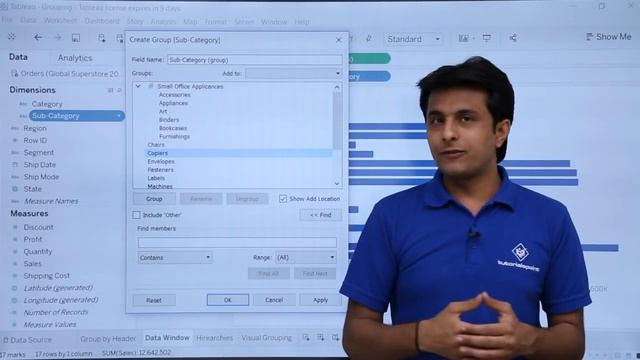Open the Show/Hide Cards dropdown arrow

coord(473,39)
